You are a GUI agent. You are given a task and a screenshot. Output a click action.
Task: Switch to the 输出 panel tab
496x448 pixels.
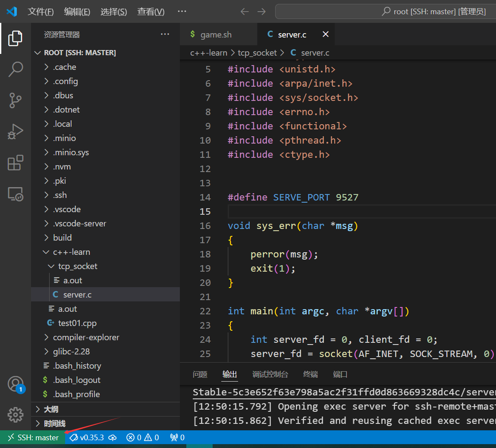tap(229, 374)
